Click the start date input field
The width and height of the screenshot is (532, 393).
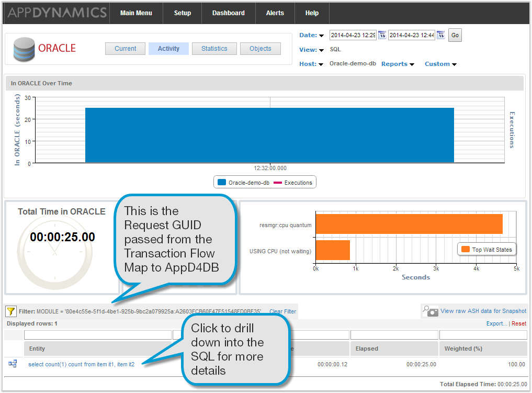pos(353,35)
